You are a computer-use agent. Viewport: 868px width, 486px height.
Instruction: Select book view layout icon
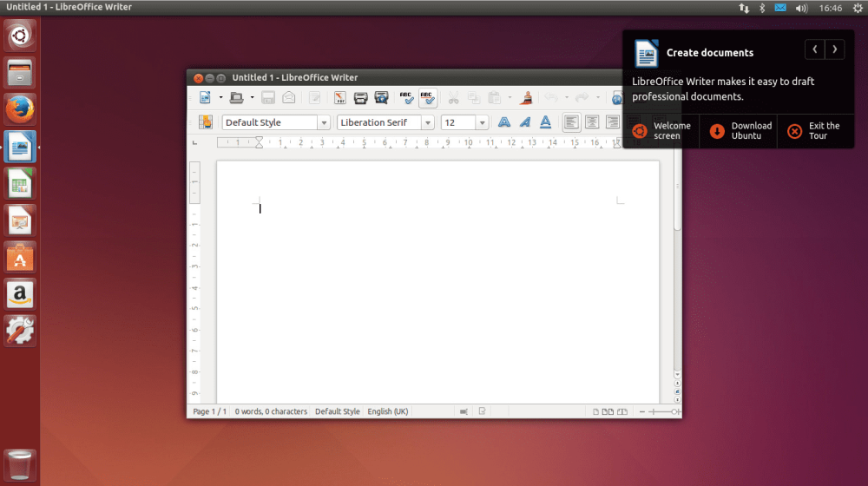tap(622, 411)
